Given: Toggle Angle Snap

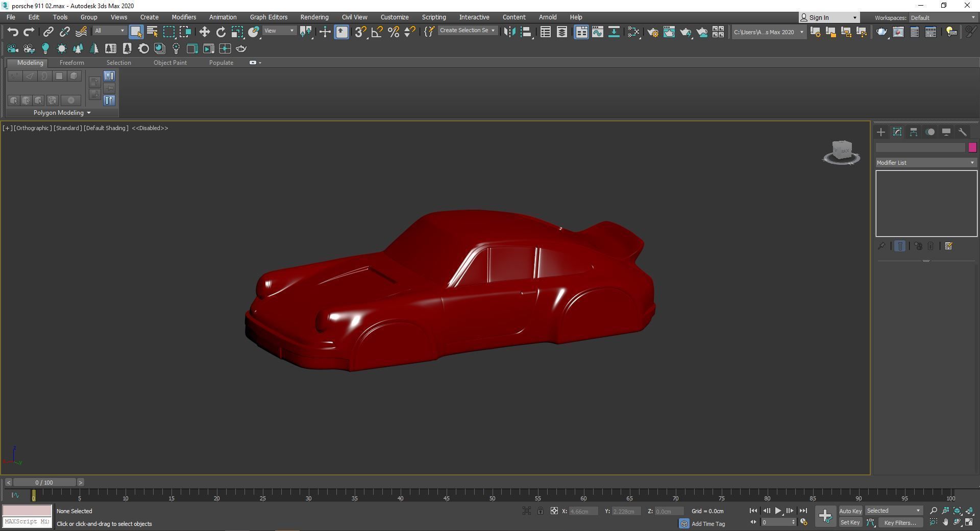Looking at the screenshot, I should pyautogui.click(x=377, y=32).
